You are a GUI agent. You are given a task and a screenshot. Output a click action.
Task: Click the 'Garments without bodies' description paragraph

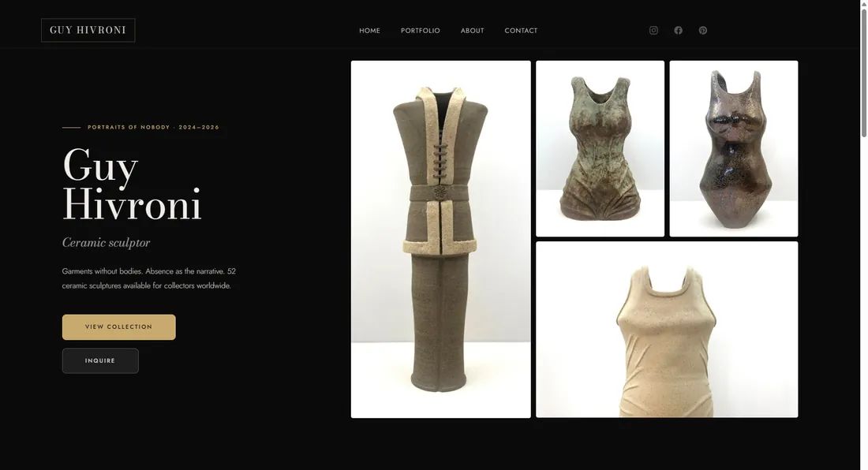click(149, 278)
